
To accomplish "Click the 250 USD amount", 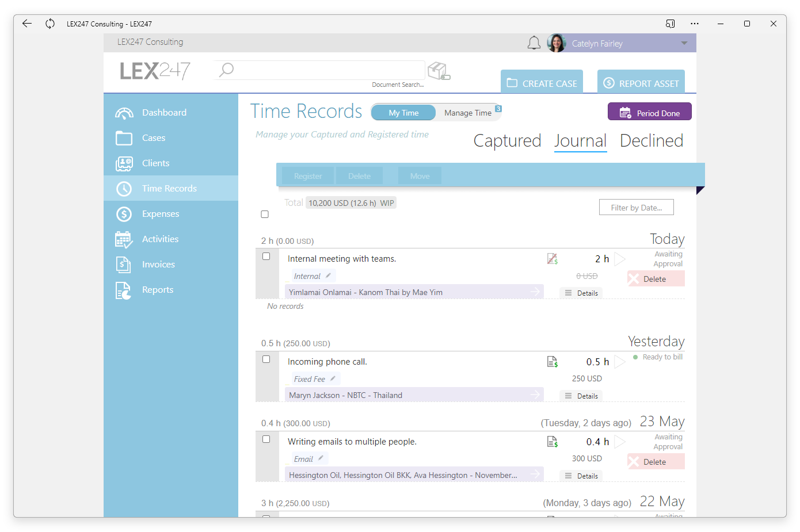I will [587, 378].
